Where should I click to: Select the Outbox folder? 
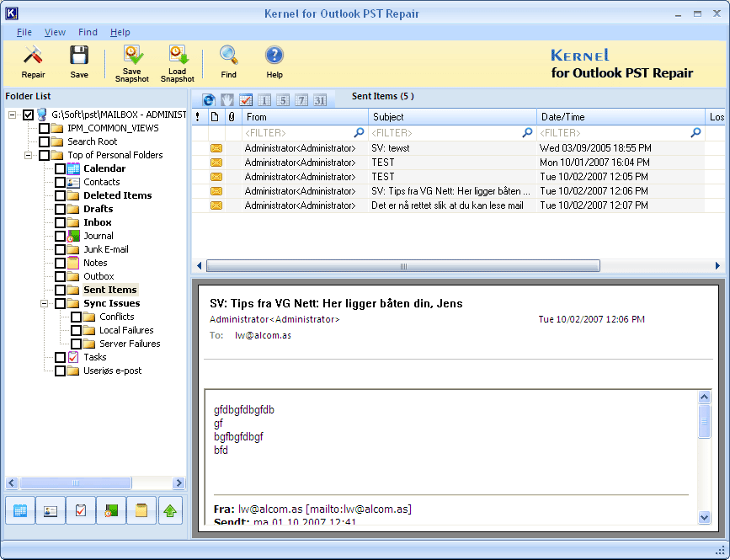click(x=99, y=276)
